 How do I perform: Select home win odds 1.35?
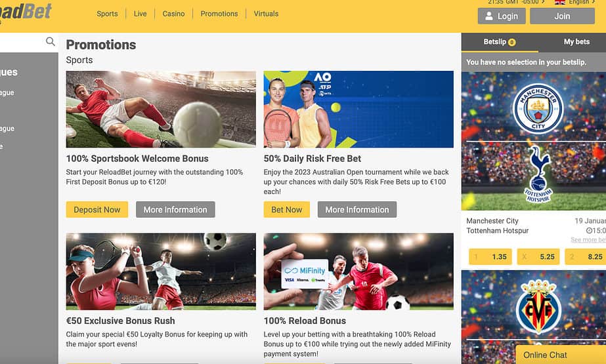click(x=490, y=256)
